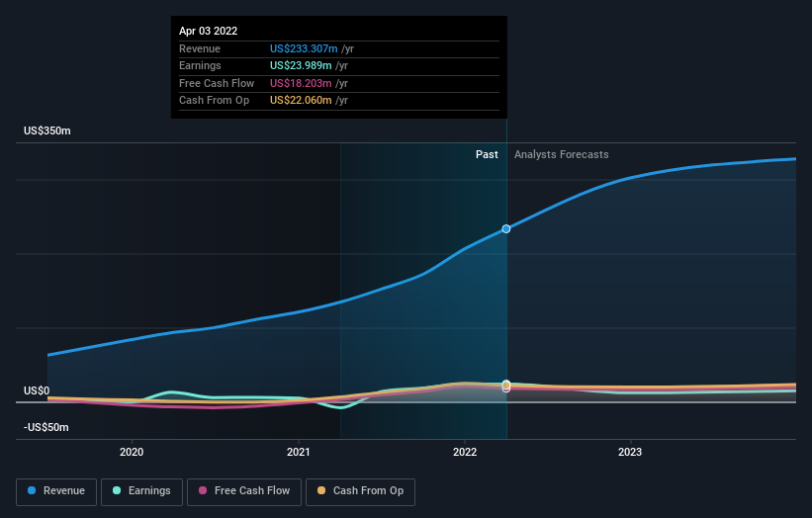812x518 pixels.
Task: Click the 2020 x-axis label
Action: [x=132, y=452]
